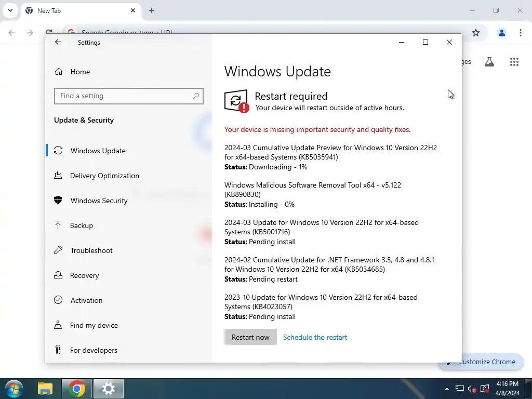532x399 pixels.
Task: Click the Delivery Optimization sidebar icon
Action: pos(58,176)
